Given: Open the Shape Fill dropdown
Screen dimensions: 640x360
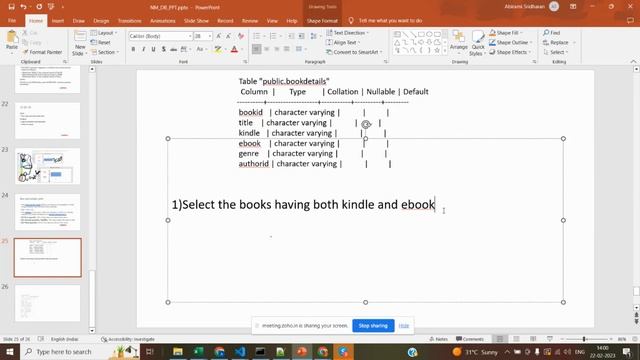Looking at the screenshot, I should click(506, 33).
